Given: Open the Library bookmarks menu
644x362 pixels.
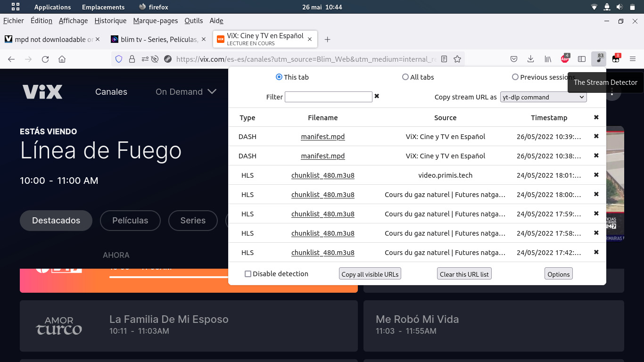Looking at the screenshot, I should pos(548,59).
